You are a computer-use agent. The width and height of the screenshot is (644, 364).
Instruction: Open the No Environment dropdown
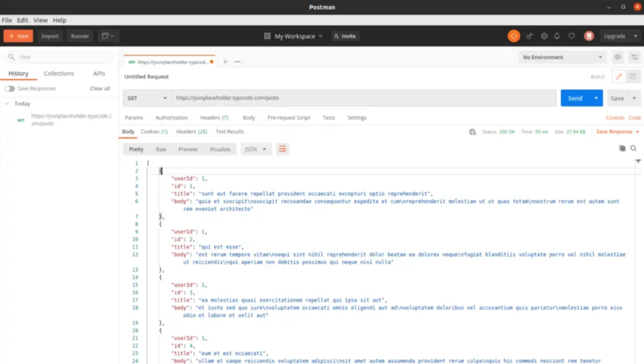(562, 57)
